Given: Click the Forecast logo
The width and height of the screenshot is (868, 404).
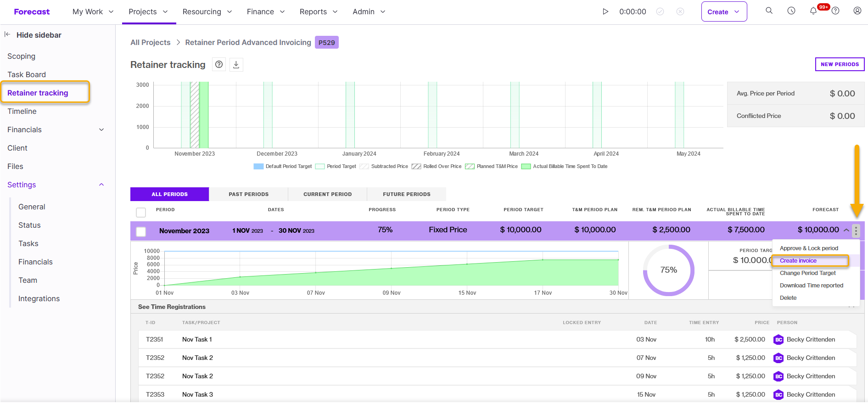Looking at the screenshot, I should [32, 11].
